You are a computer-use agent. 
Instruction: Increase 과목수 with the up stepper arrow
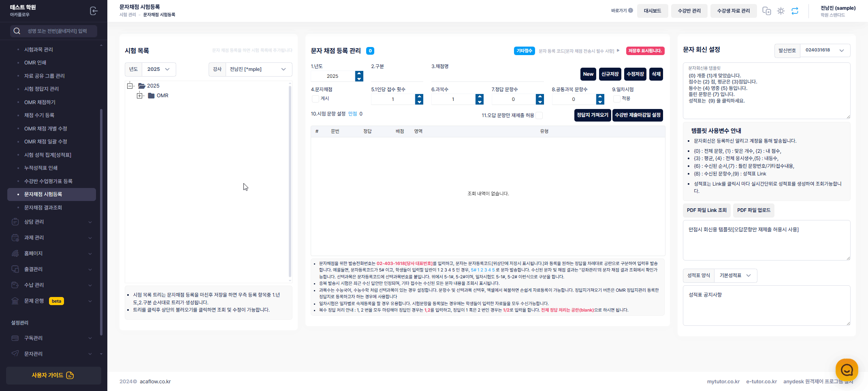480,96
